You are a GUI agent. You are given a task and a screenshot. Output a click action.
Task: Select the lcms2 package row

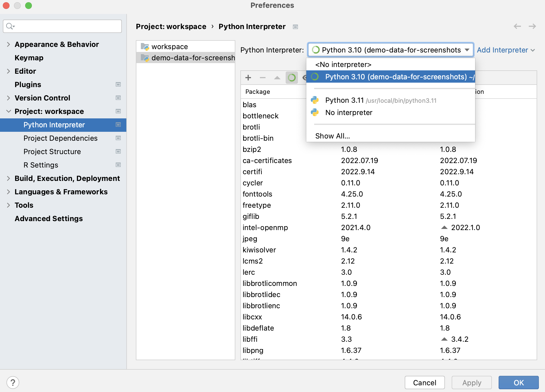(388, 261)
